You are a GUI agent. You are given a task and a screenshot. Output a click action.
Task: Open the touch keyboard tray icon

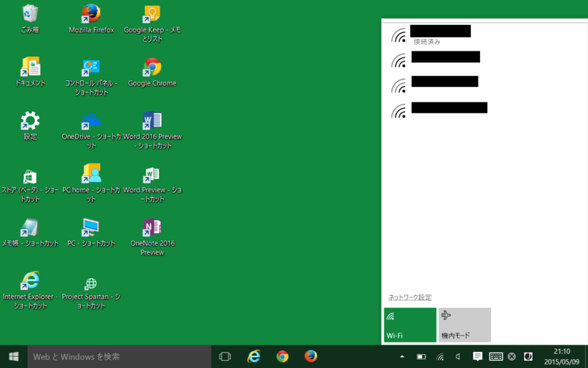pos(495,356)
